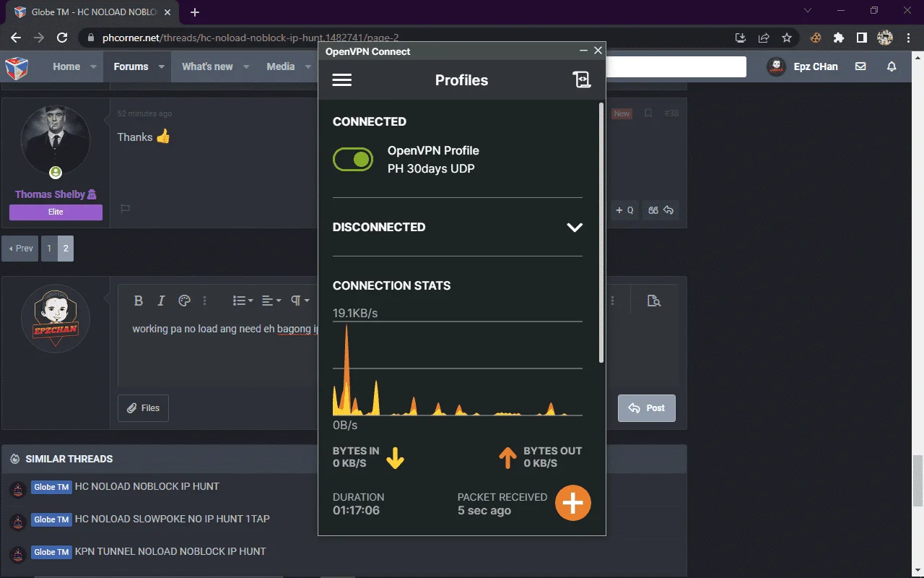Screen dimensions: 924x578
Task: Attach files with the Files button
Action: pyautogui.click(x=144, y=408)
